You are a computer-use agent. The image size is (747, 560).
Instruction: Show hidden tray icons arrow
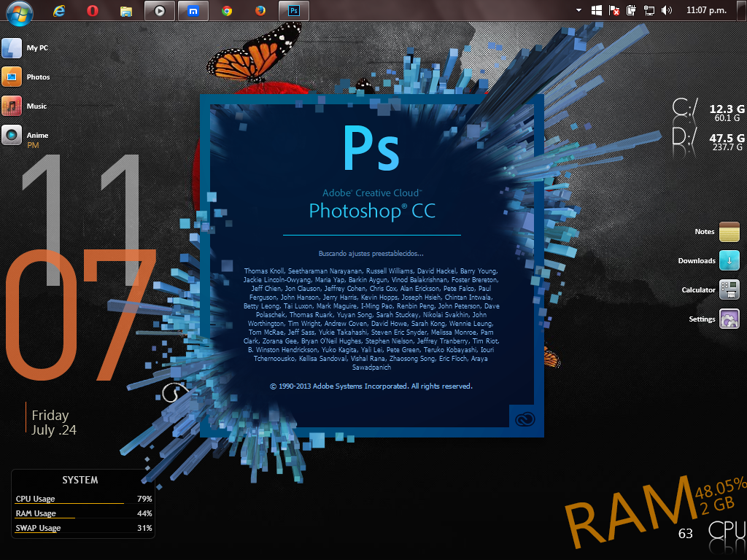coord(578,10)
